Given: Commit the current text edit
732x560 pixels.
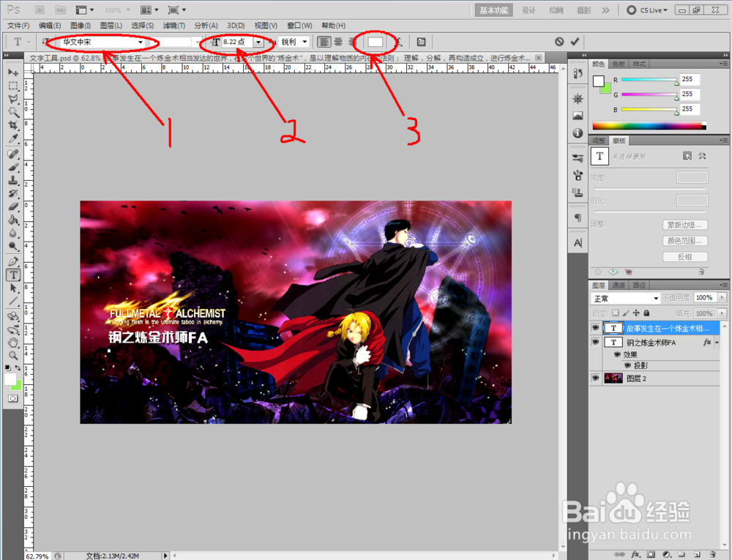Looking at the screenshot, I should pyautogui.click(x=575, y=42).
